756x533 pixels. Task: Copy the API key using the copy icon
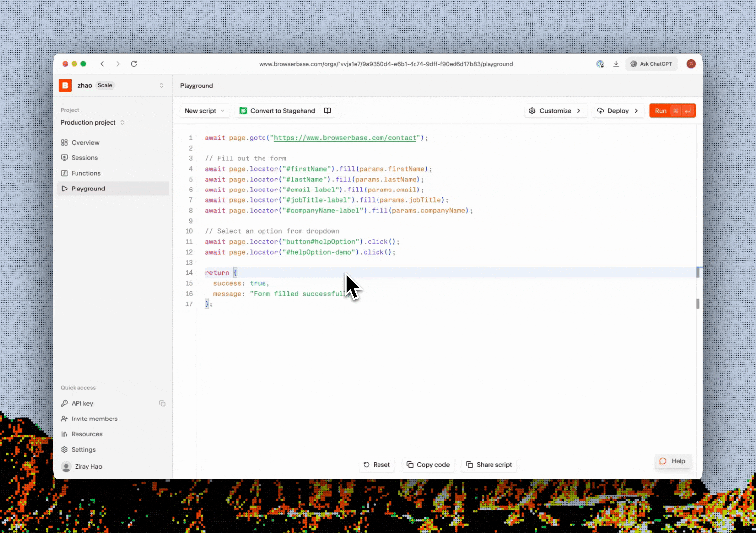(x=162, y=403)
